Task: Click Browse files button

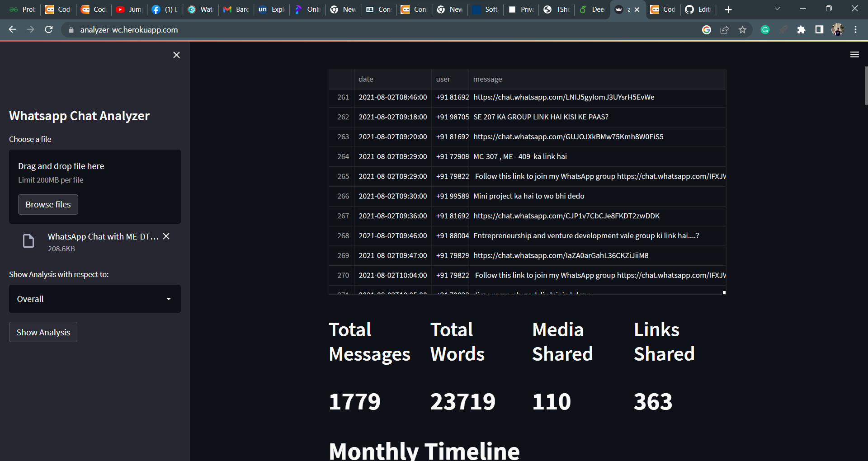Action: (x=48, y=204)
